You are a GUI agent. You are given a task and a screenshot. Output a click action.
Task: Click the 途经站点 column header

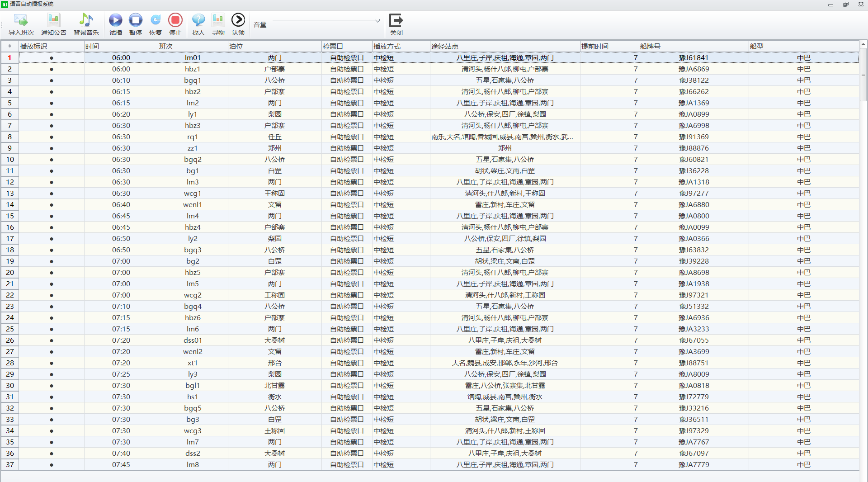[505, 47]
